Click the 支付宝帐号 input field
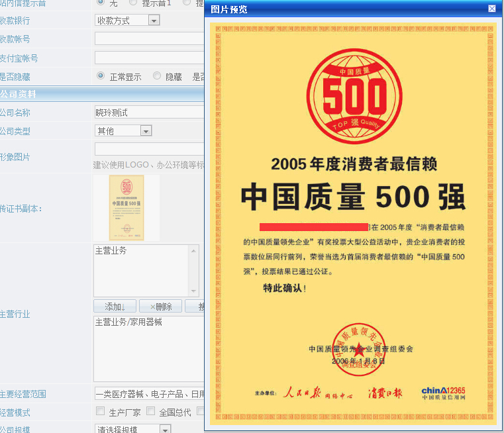The image size is (504, 433). coord(149,58)
